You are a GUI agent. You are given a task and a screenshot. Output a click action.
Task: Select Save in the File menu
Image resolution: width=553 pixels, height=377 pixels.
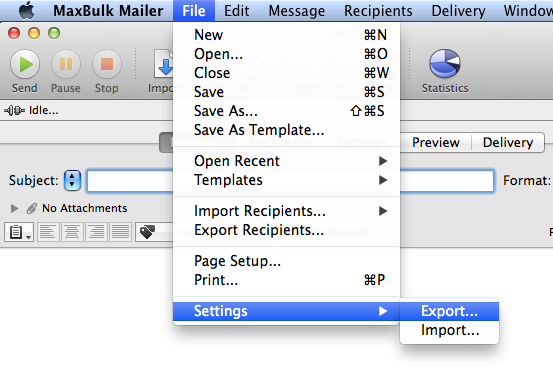(286, 92)
